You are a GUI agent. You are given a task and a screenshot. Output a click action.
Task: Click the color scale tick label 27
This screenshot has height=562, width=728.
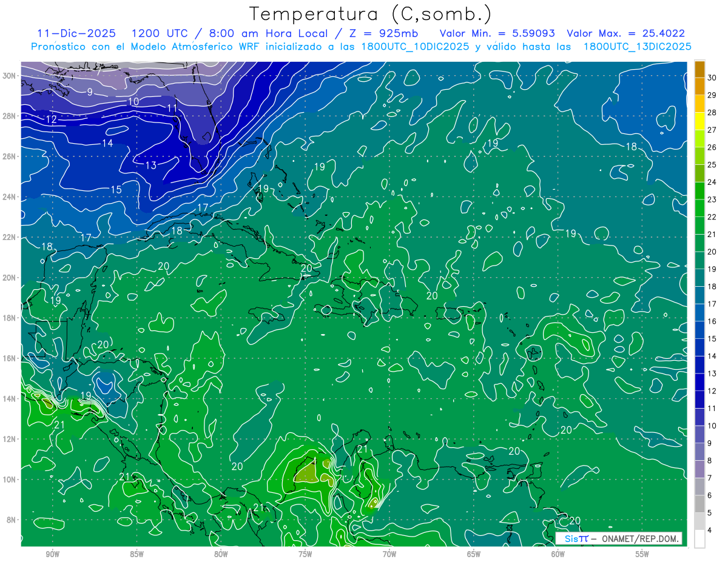713,130
